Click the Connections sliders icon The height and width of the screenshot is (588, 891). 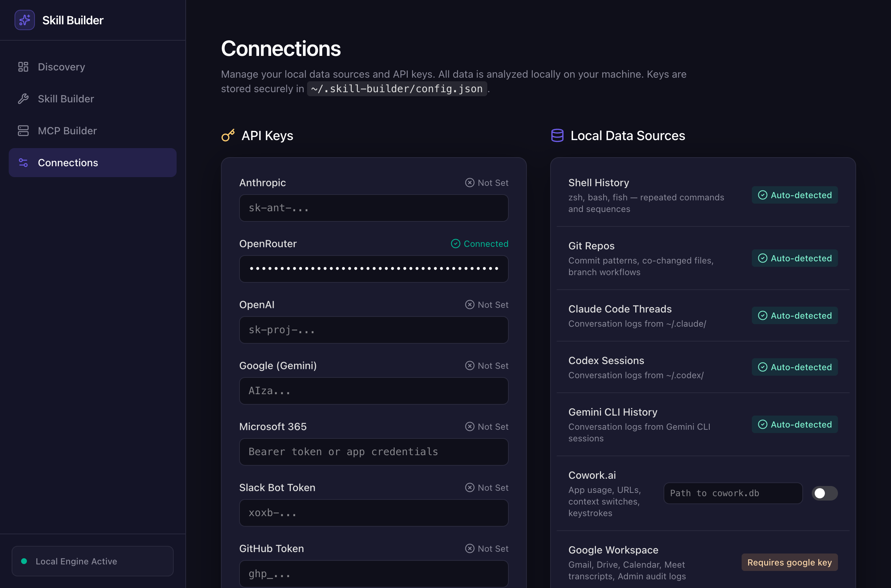[x=23, y=162]
